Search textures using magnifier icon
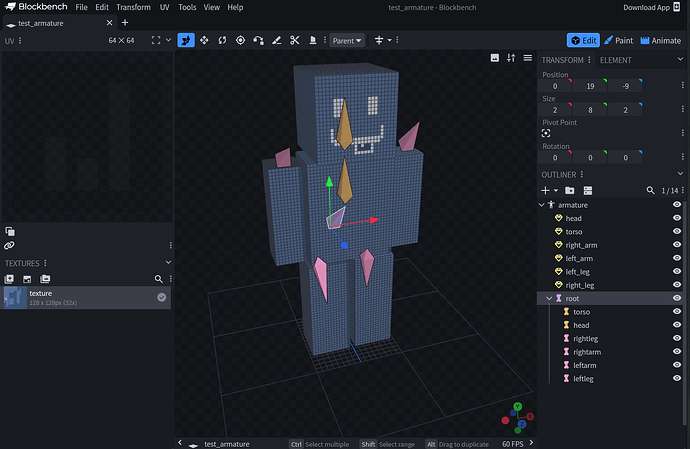Screen dimensions: 690x449 157,279
